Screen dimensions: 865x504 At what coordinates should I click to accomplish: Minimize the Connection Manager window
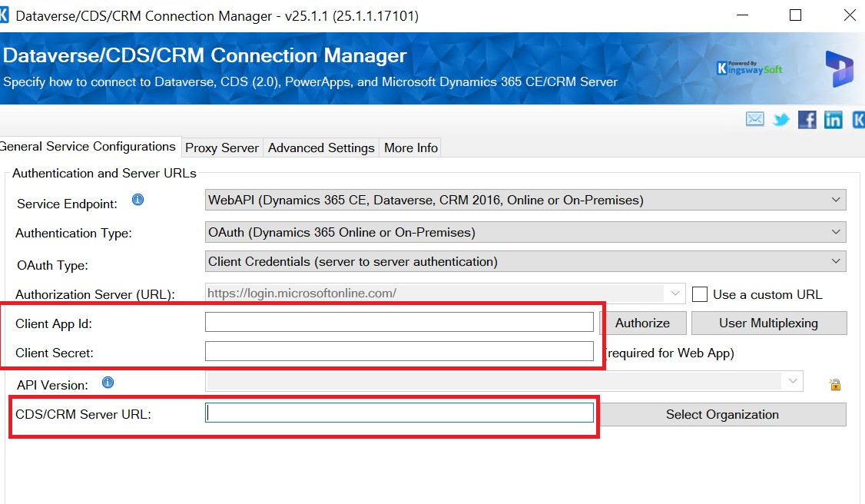(x=743, y=15)
